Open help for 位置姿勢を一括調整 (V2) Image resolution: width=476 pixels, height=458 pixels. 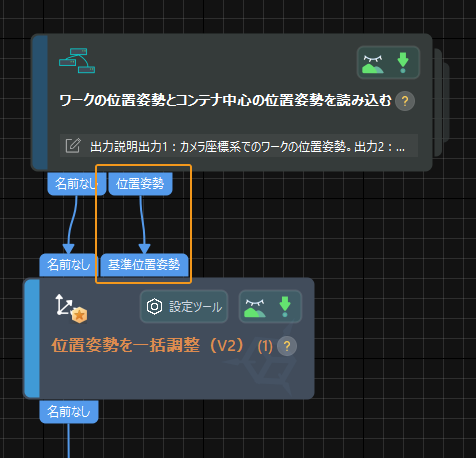pyautogui.click(x=287, y=346)
